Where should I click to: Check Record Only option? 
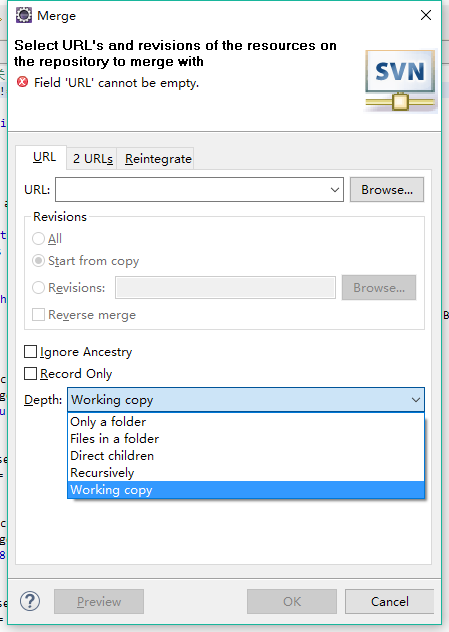tap(31, 374)
